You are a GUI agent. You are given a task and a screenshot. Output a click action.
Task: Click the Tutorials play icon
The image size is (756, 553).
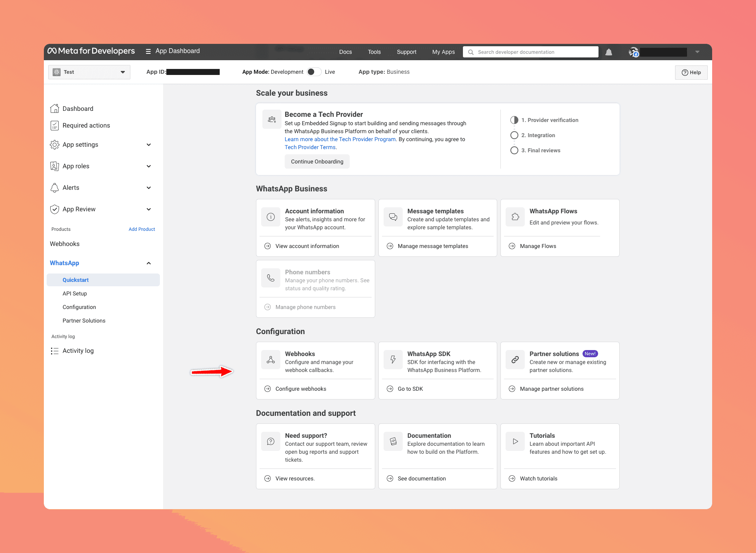click(515, 441)
